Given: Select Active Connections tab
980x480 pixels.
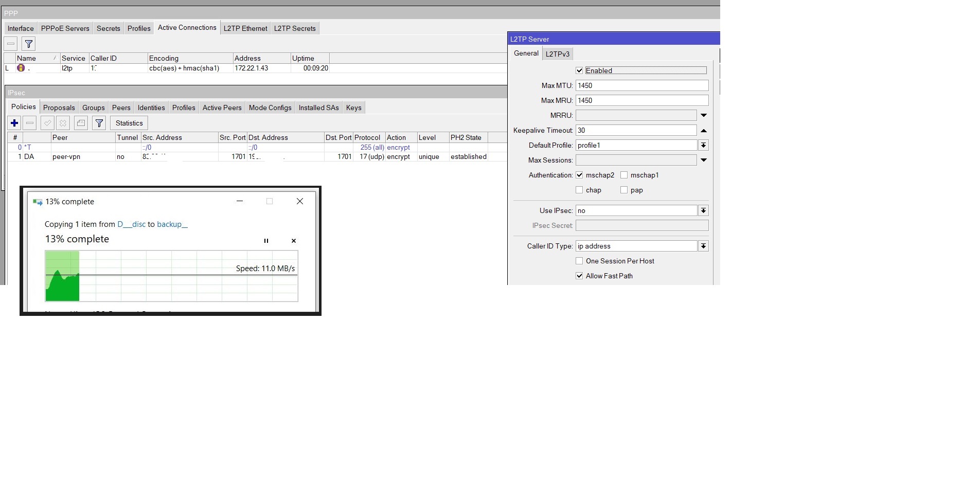Looking at the screenshot, I should [x=187, y=28].
